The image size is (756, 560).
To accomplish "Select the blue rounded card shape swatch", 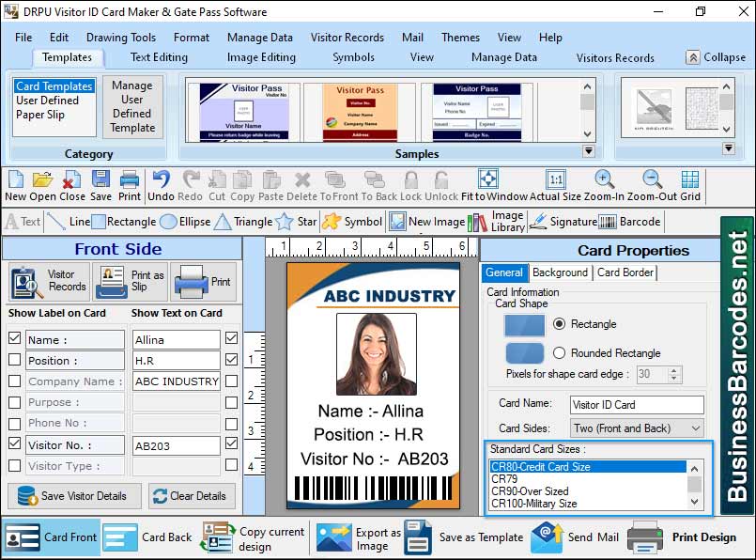I will click(522, 353).
